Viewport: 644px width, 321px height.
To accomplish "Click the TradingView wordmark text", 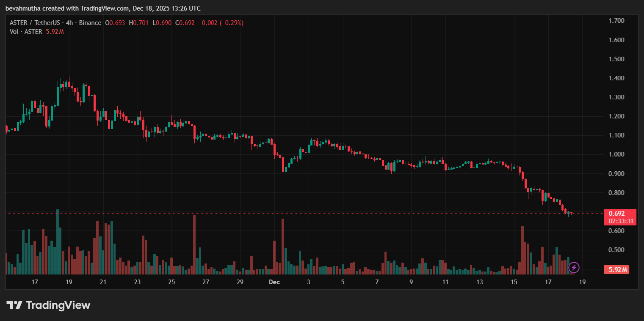I will 58,305.
